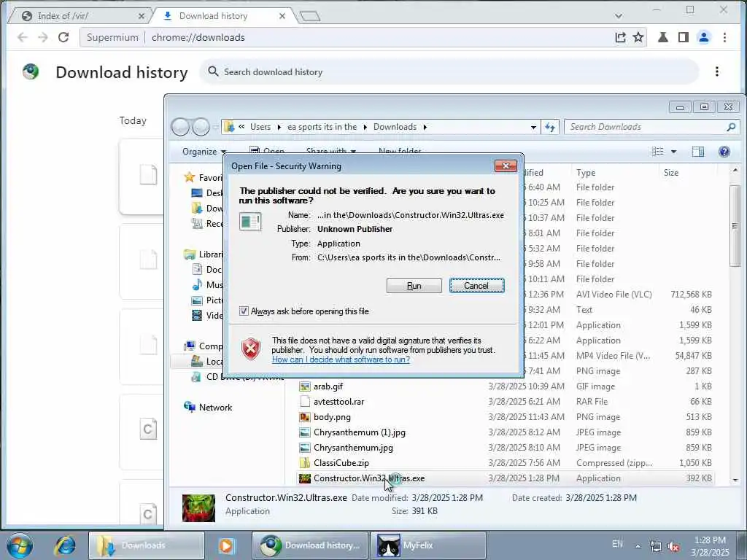Click Search download history field
The height and width of the screenshot is (560, 747).
pos(449,72)
